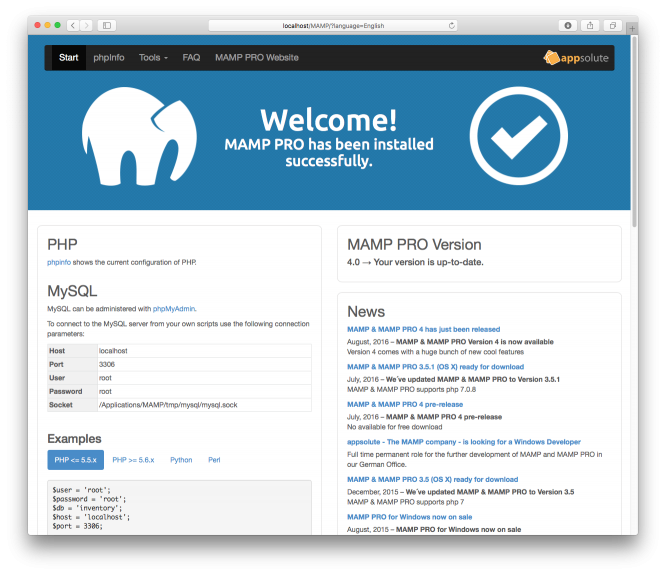This screenshot has width=666, height=575.
Task: Open the FAQ page
Action: 191,58
